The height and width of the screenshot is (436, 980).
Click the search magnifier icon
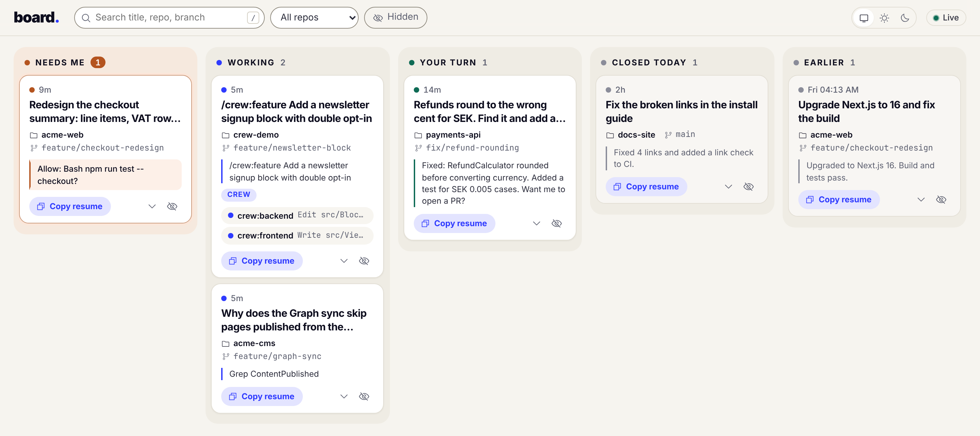(x=86, y=18)
